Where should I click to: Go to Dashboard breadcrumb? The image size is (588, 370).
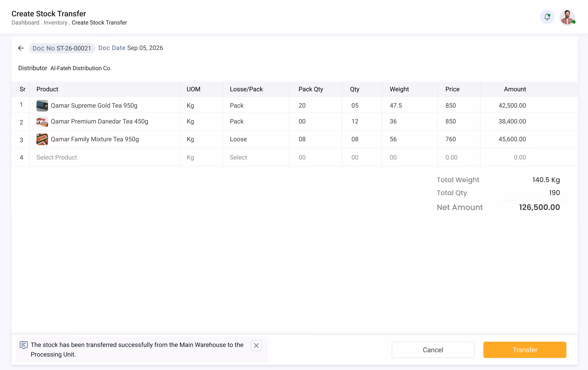[x=25, y=23]
